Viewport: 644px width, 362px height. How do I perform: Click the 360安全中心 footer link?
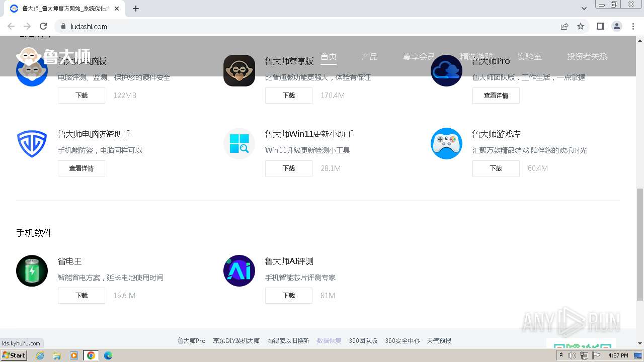(403, 340)
